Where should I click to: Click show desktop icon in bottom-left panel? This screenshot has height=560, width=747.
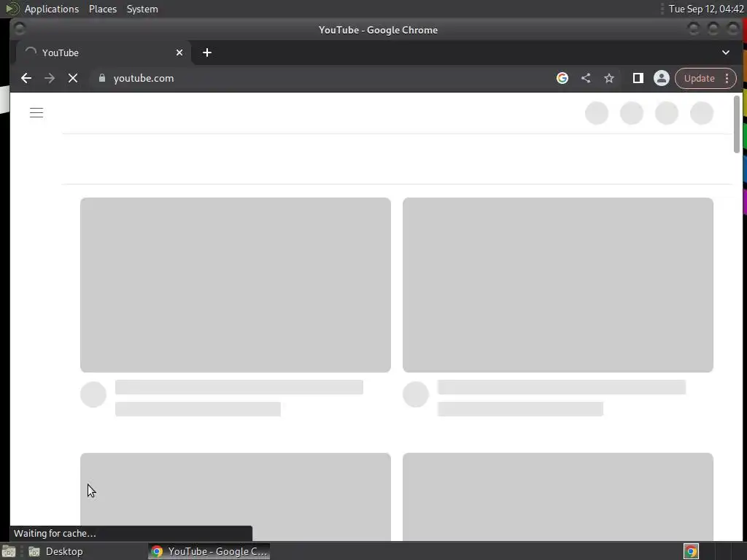click(9, 551)
